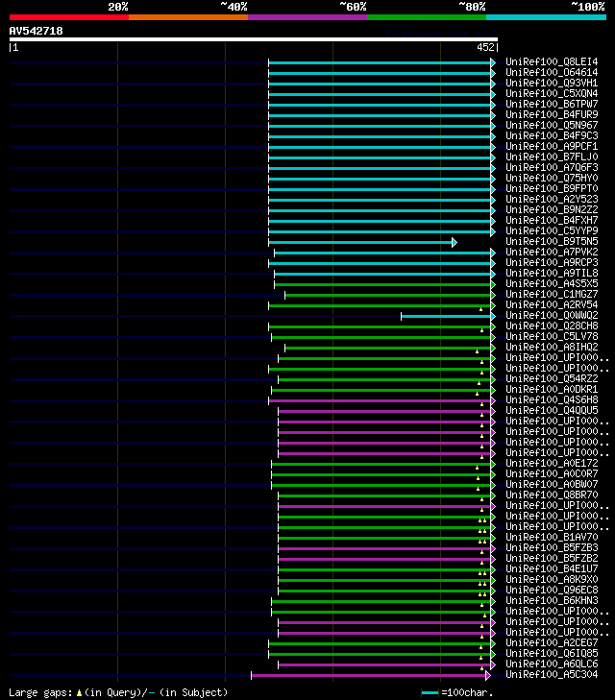Viewport: 615px width, 700px height.
Task: Select label UniRef100_A2Y523
Action: tap(552, 199)
